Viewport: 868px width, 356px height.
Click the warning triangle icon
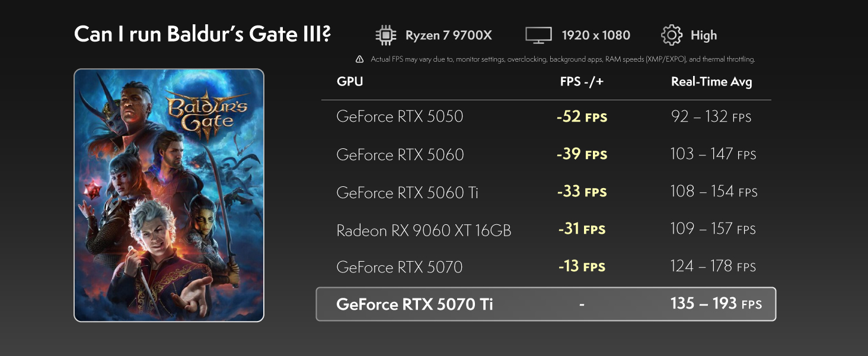(360, 59)
